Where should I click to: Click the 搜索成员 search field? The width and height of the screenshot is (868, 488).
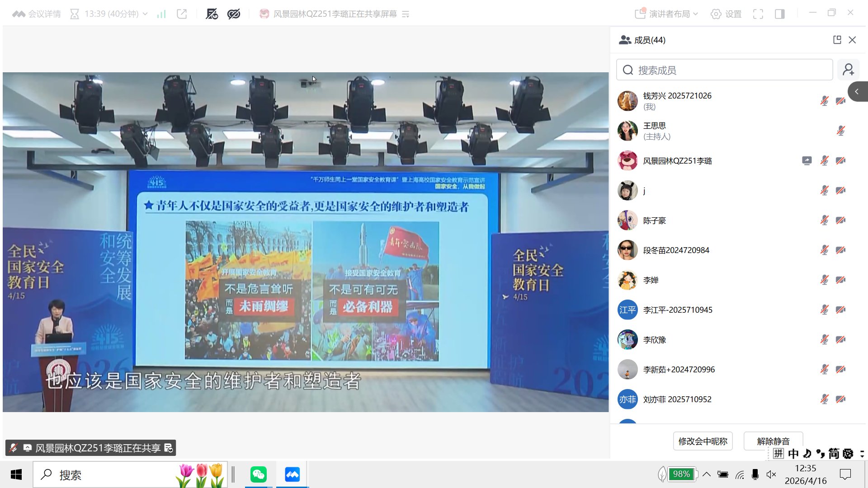[724, 70]
